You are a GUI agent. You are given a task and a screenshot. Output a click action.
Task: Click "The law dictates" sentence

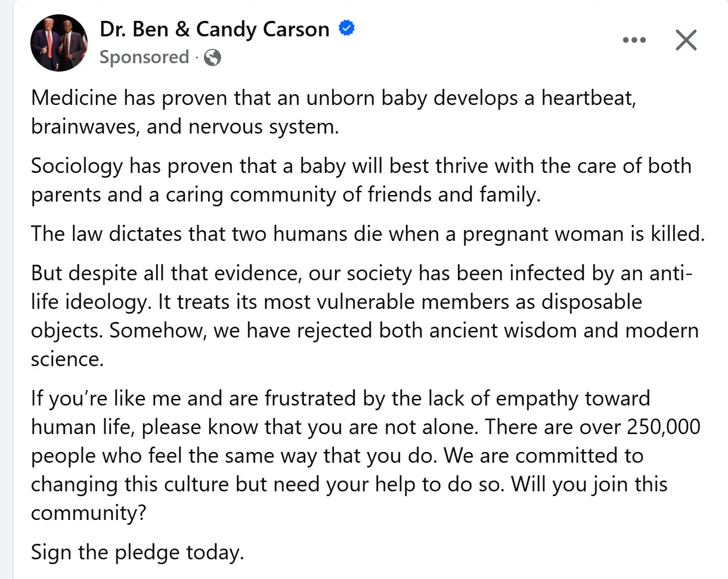click(106, 233)
